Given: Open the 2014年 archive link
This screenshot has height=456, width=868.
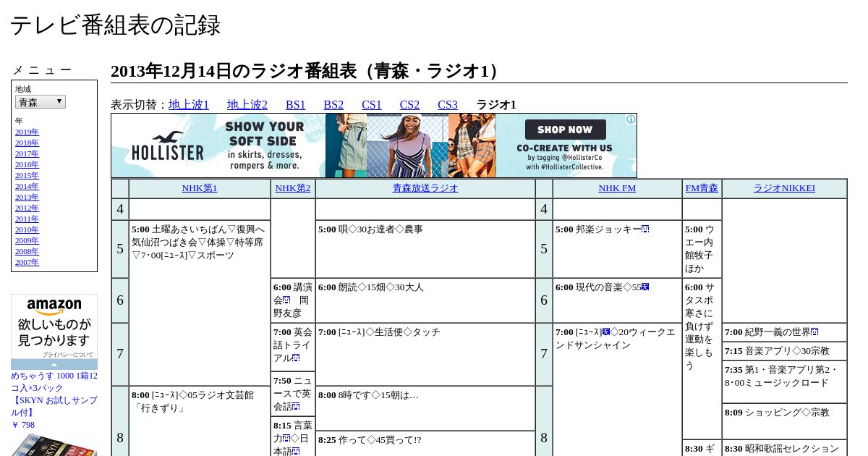Looking at the screenshot, I should tap(27, 187).
